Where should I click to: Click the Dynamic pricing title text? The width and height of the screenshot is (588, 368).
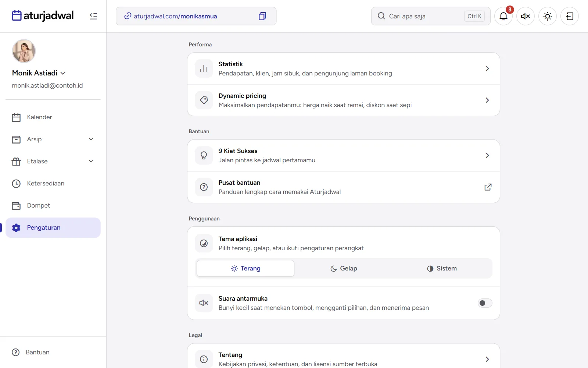click(x=242, y=96)
